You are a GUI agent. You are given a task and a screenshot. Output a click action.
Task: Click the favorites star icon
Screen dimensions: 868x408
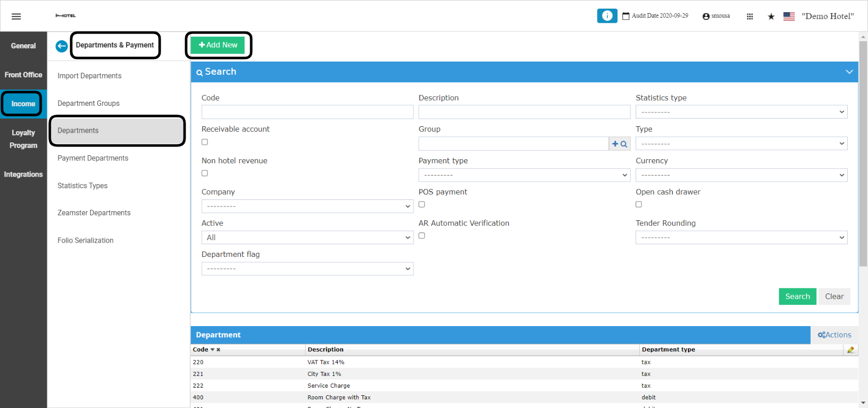pyautogui.click(x=771, y=16)
